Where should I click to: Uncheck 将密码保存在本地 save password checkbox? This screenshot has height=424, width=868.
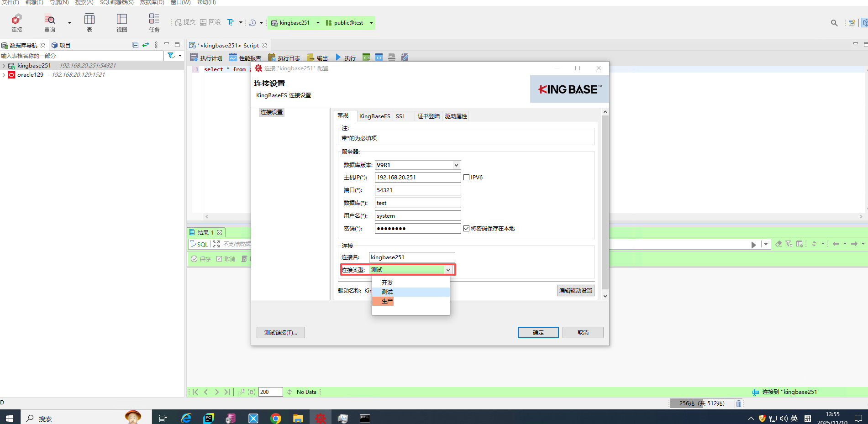click(x=466, y=229)
